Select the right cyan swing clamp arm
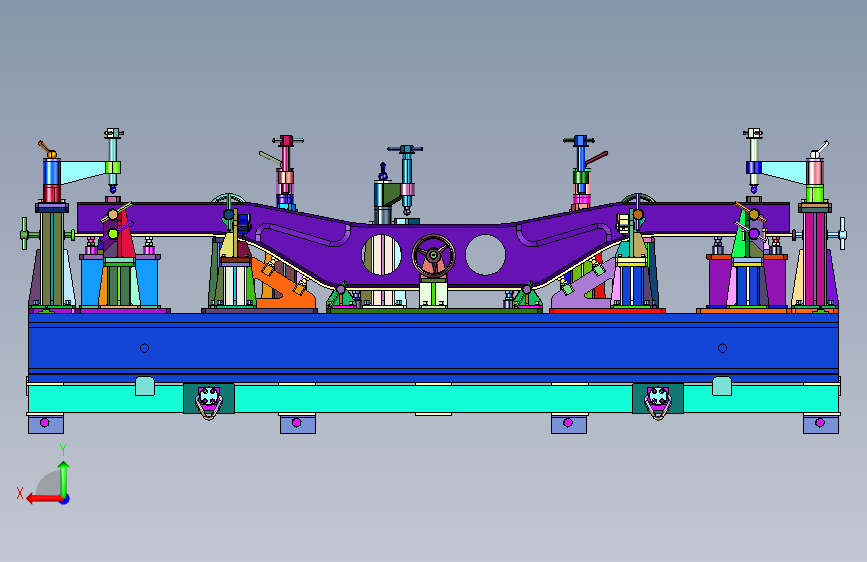867x562 pixels. click(x=784, y=171)
